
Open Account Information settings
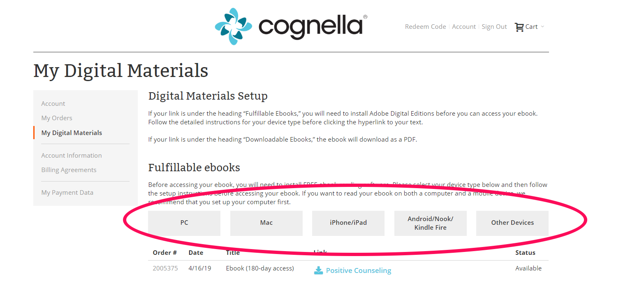[71, 155]
